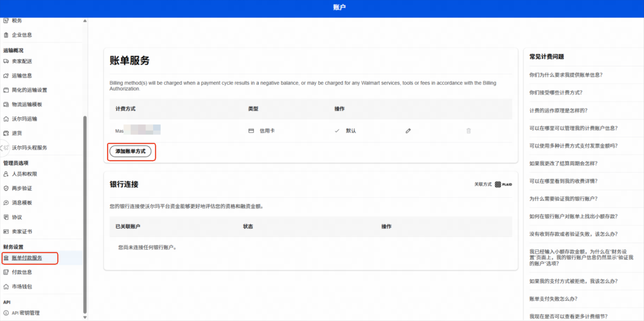Click the Plaid logo in 银行连接
The width and height of the screenshot is (644, 321).
[503, 184]
